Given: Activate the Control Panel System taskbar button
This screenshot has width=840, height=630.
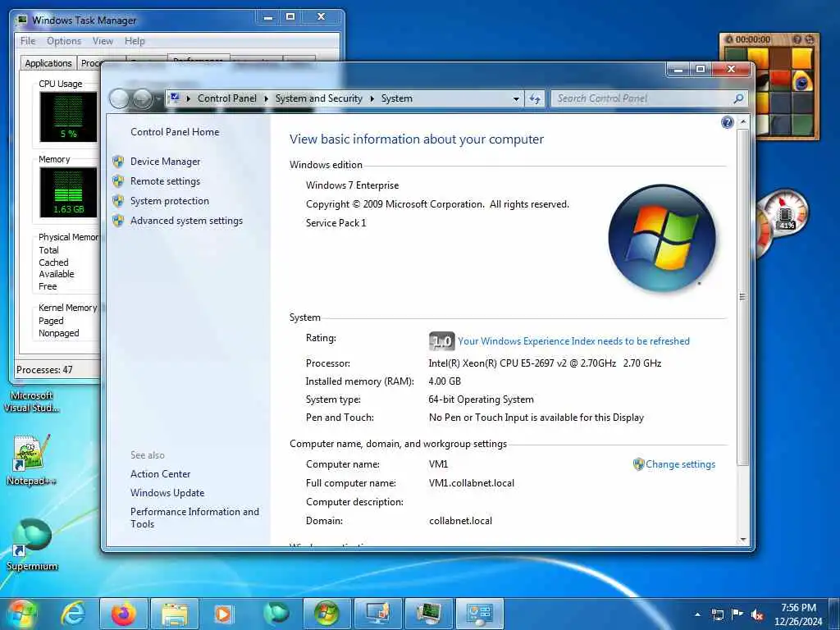Looking at the screenshot, I should coord(479,614).
